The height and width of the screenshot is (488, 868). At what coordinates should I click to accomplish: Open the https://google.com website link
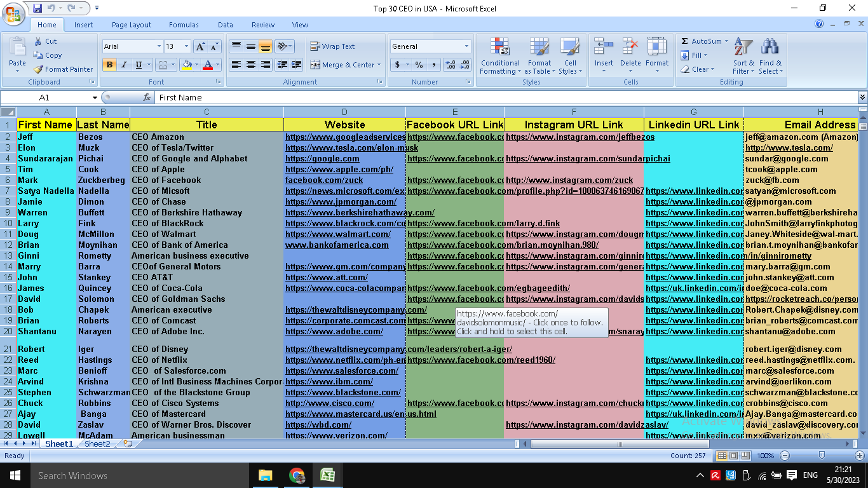point(322,158)
